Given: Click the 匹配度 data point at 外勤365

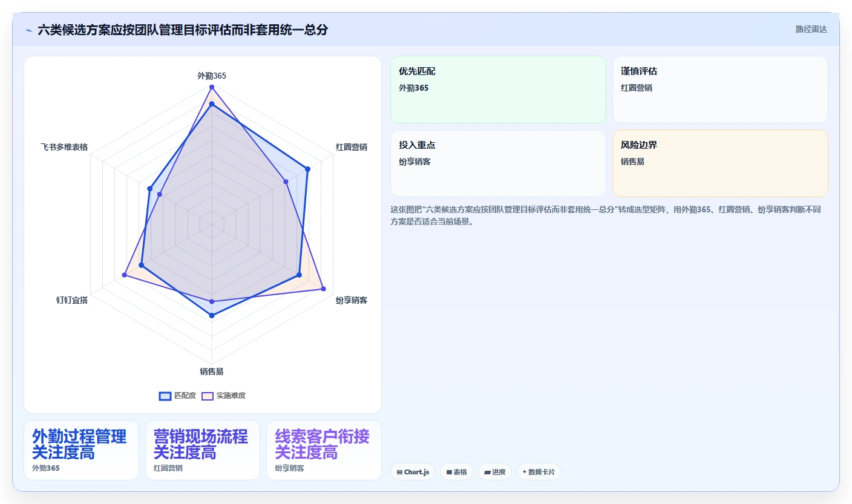Looking at the screenshot, I should coord(212,105).
